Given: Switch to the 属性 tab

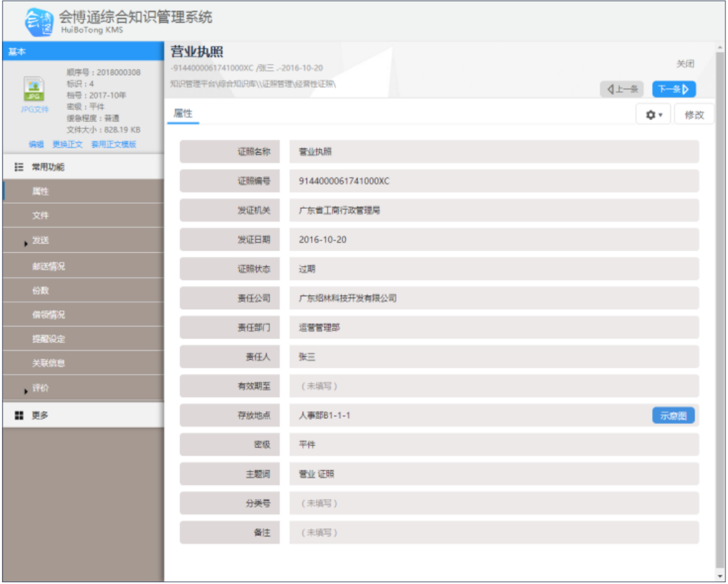Looking at the screenshot, I should (183, 114).
